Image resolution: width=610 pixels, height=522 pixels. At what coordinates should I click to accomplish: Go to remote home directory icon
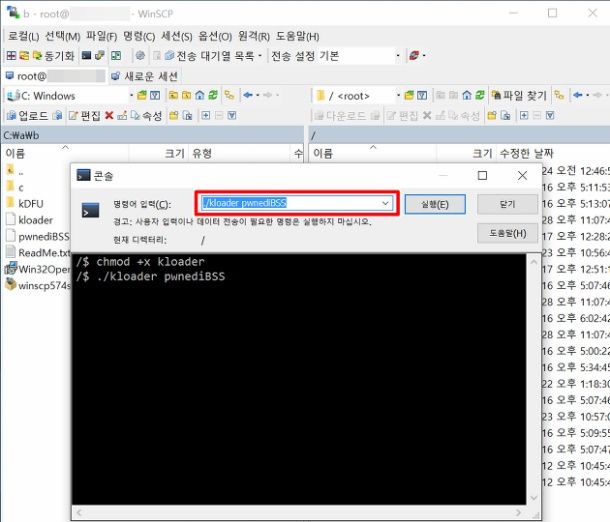(x=467, y=95)
